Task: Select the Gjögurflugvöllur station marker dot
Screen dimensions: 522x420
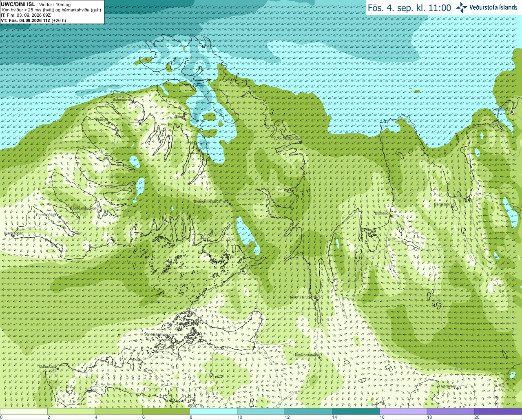Action: [x=300, y=141]
